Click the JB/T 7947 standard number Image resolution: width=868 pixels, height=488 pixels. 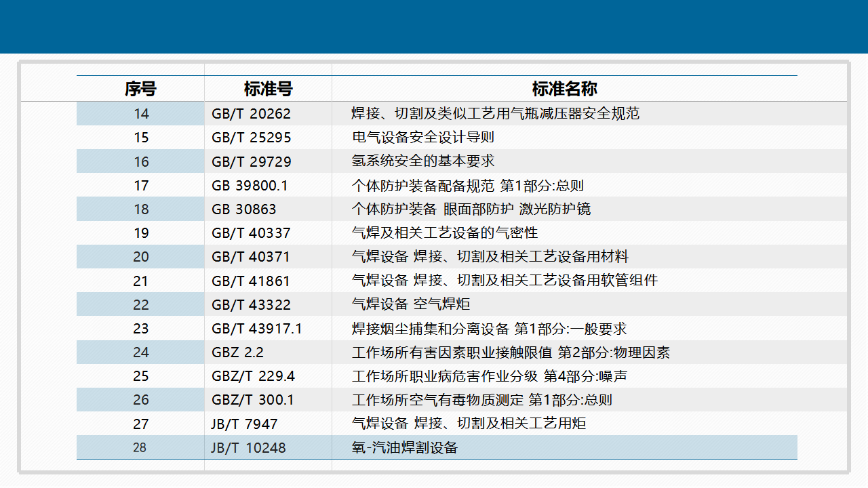[244, 424]
